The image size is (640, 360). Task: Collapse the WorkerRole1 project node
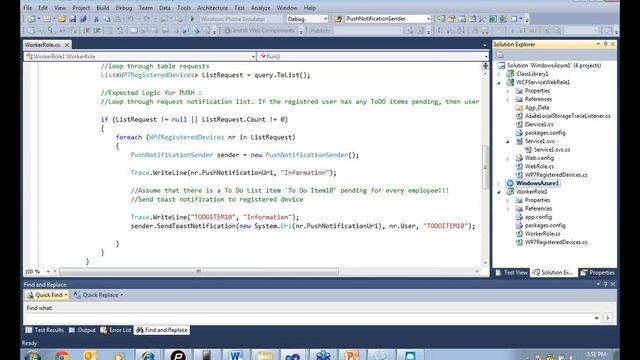pos(499,192)
